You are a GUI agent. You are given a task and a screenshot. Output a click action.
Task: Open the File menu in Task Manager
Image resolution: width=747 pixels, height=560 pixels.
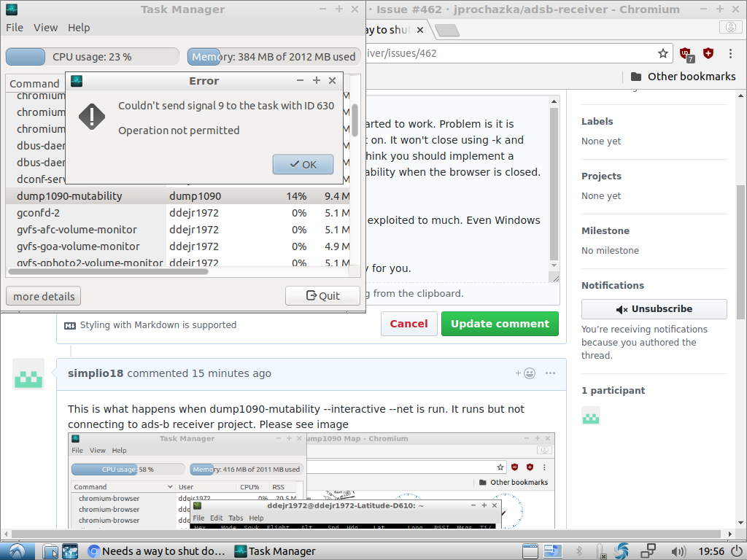pos(14,27)
